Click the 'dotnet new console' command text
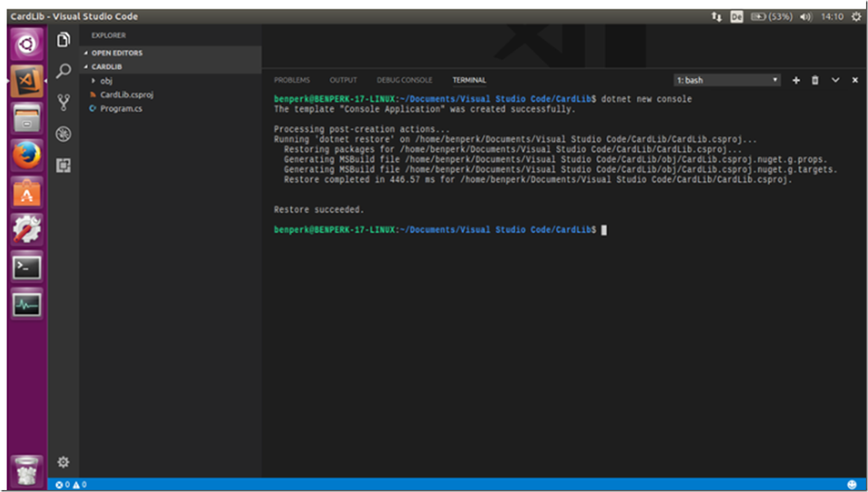 pyautogui.click(x=646, y=99)
